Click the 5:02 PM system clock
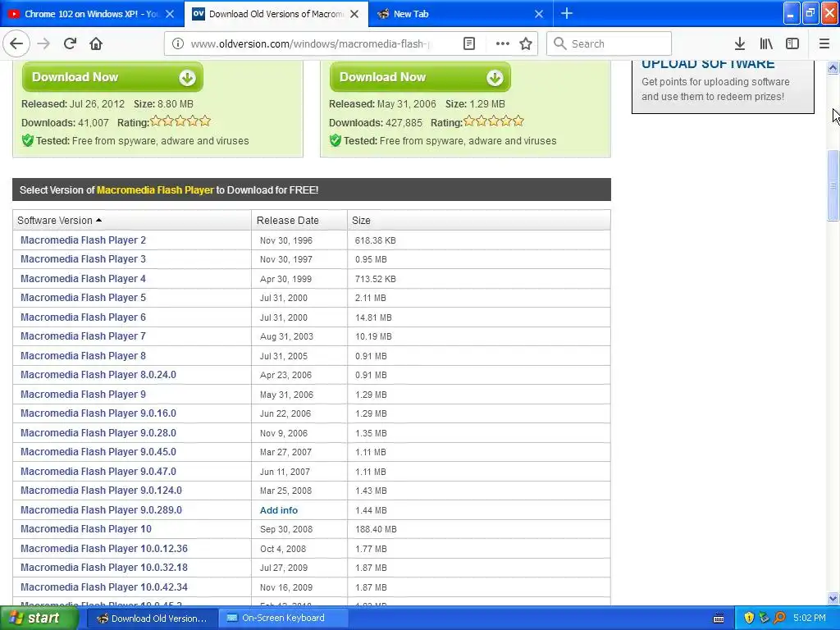The image size is (840, 630). pos(810,619)
